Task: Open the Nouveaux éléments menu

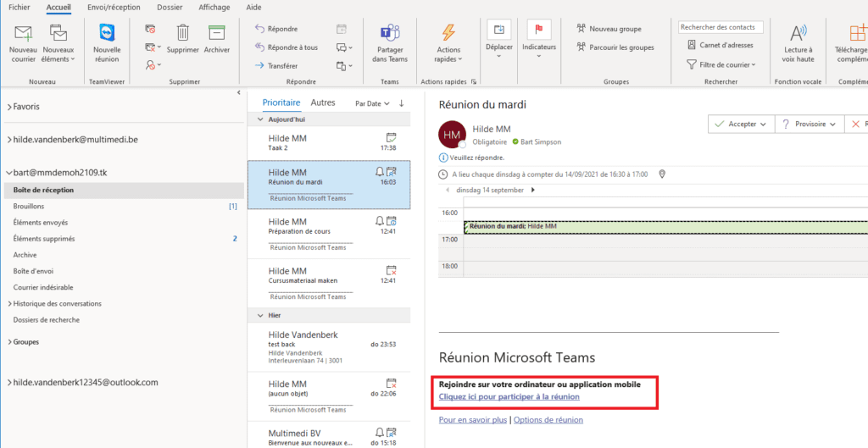Action: (x=58, y=44)
